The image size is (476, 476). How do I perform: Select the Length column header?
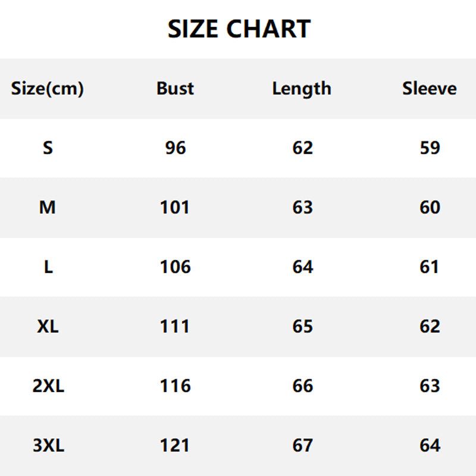[302, 89]
